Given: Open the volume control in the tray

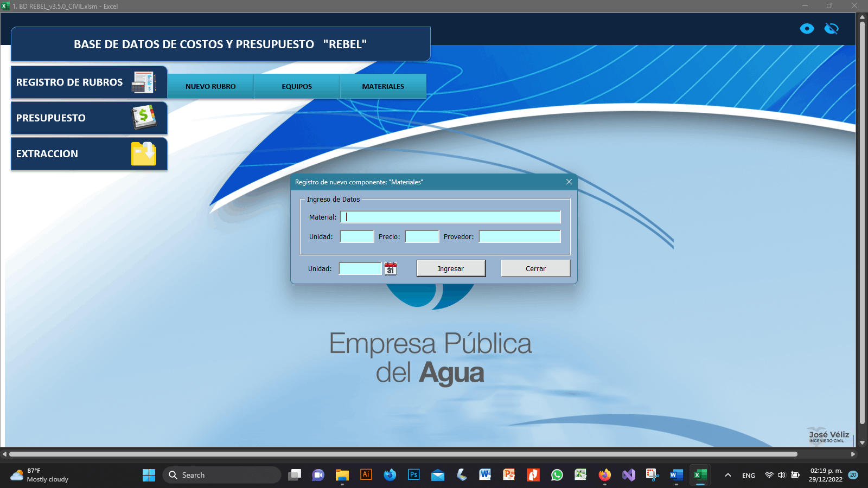Looking at the screenshot, I should (782, 475).
